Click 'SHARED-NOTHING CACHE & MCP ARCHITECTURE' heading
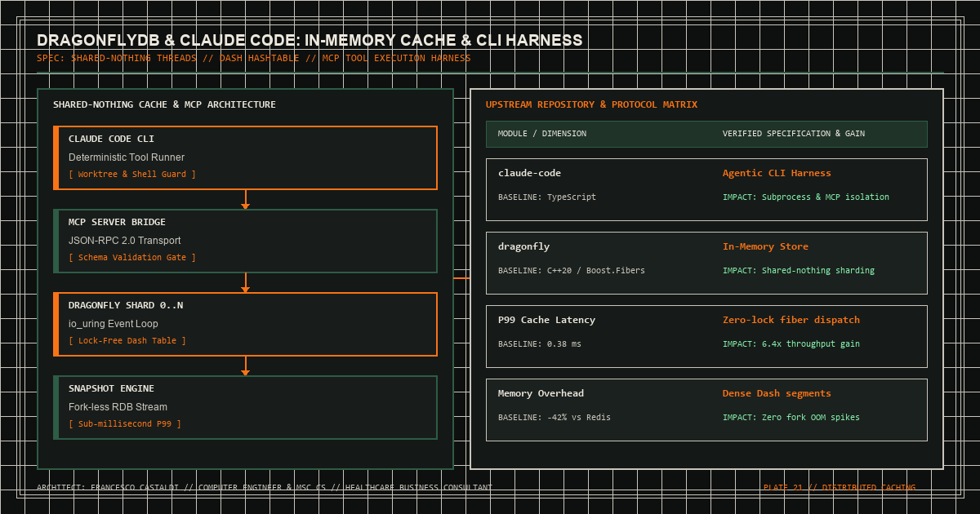The height and width of the screenshot is (514, 980). (x=164, y=104)
